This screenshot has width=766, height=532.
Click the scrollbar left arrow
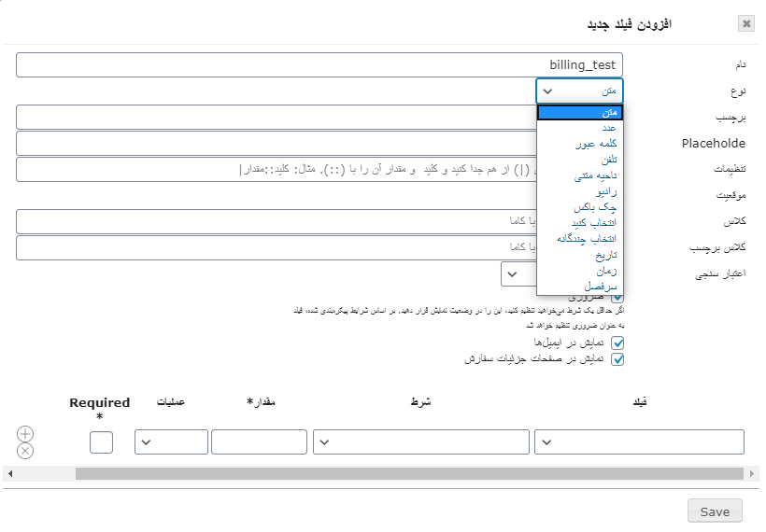pyautogui.click(x=9, y=473)
